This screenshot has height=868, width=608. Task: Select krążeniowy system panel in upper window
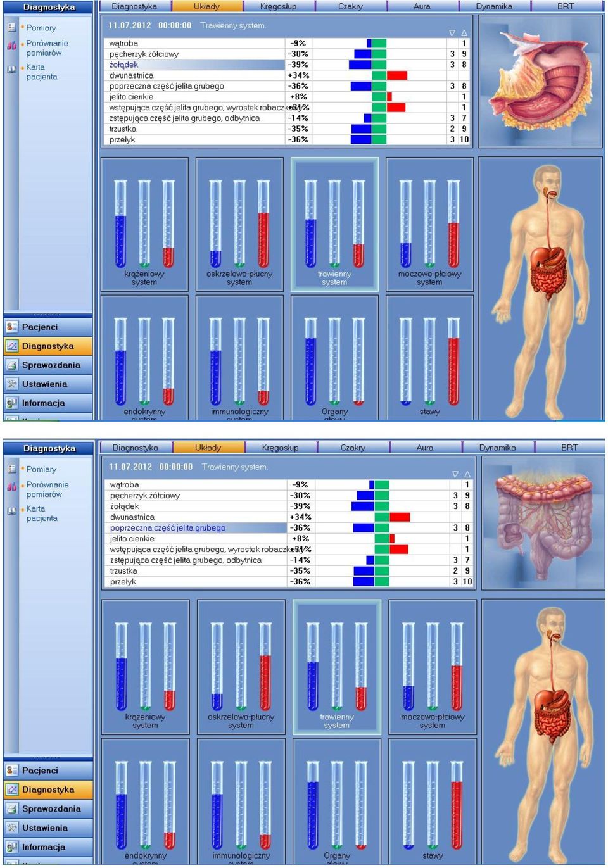click(x=144, y=224)
